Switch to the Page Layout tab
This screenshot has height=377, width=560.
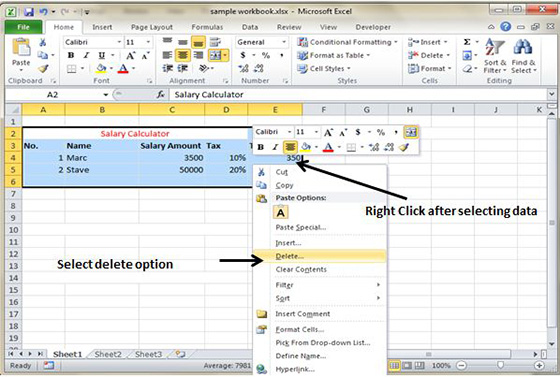pos(152,27)
